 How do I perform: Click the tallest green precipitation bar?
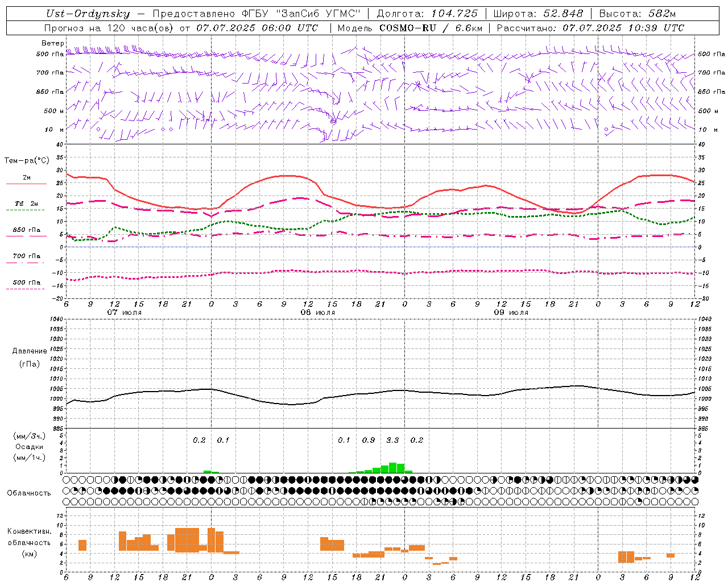pos(392,468)
